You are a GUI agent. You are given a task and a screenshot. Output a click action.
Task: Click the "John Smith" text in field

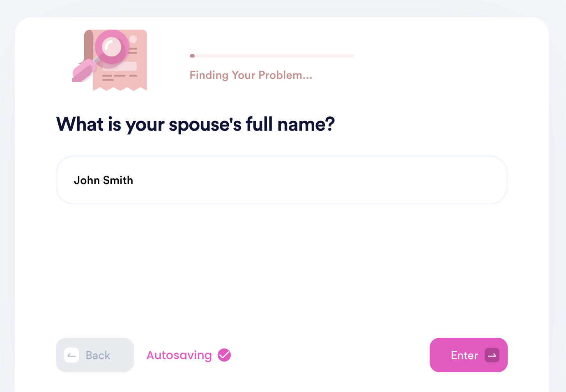click(x=104, y=180)
